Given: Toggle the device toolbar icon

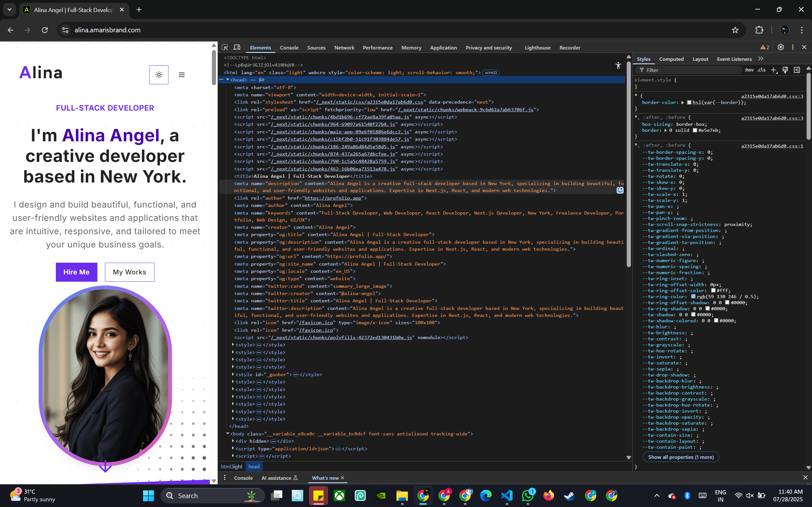Looking at the screenshot, I should pyautogui.click(x=237, y=47).
